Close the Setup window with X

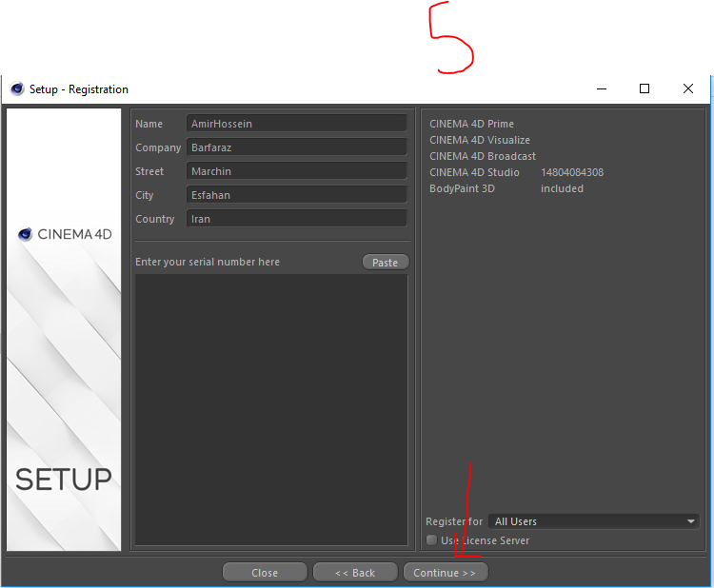point(688,88)
